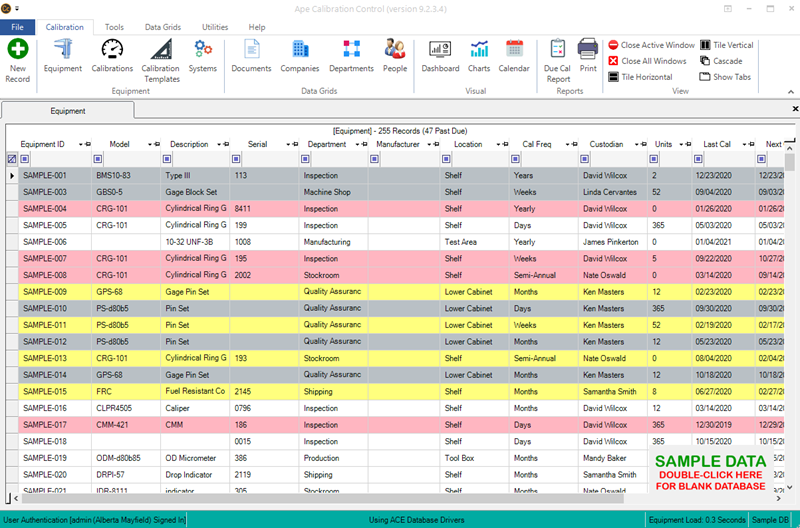Click Last Cal column header
This screenshot has height=528, width=800.
click(717, 144)
